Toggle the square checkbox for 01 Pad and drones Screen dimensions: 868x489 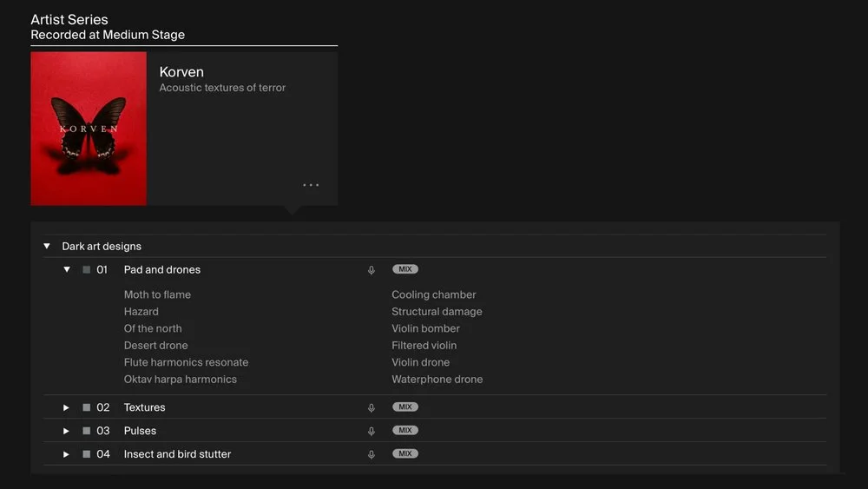[86, 270]
